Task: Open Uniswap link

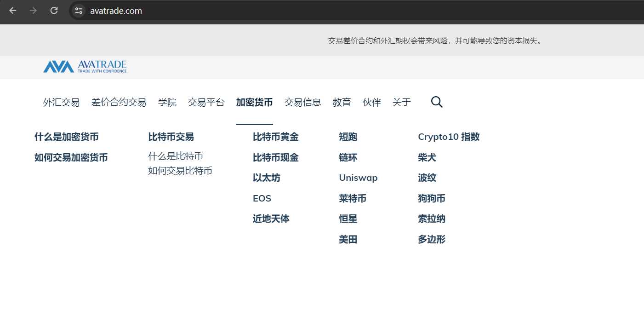Action: click(358, 178)
